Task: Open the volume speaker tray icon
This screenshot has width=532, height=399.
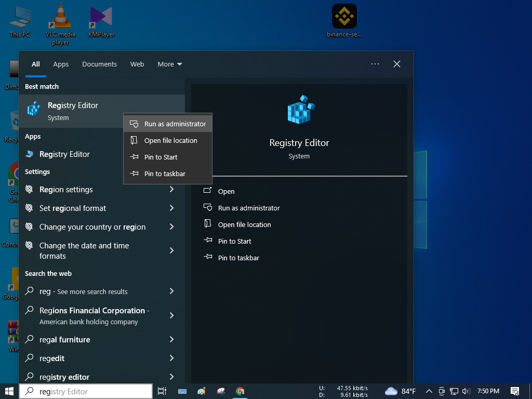Action: [x=466, y=392]
